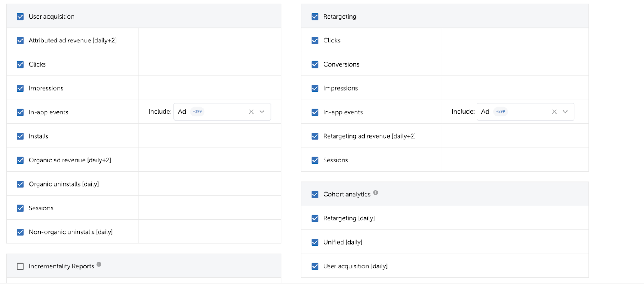Expand Retargeting in-app events dropdown arrow

tap(565, 112)
